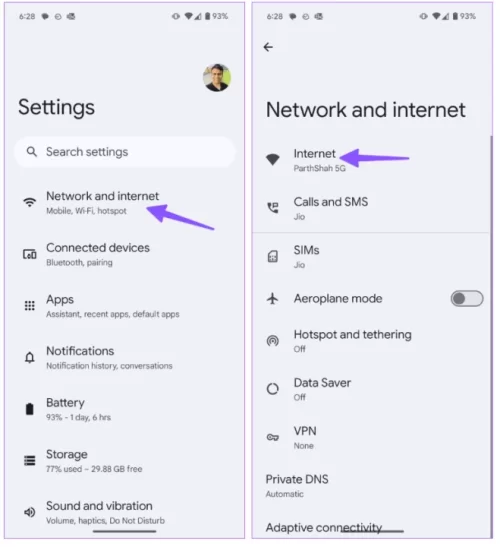This screenshot has height=547, width=500.
Task: Open the Internet ParthShah 5G entry
Action: pos(371,160)
